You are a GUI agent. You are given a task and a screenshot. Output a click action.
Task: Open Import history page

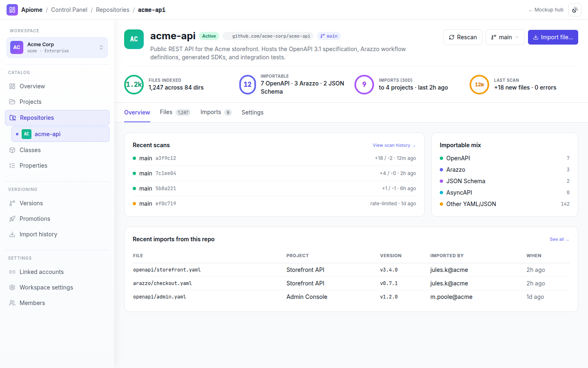click(x=57, y=234)
